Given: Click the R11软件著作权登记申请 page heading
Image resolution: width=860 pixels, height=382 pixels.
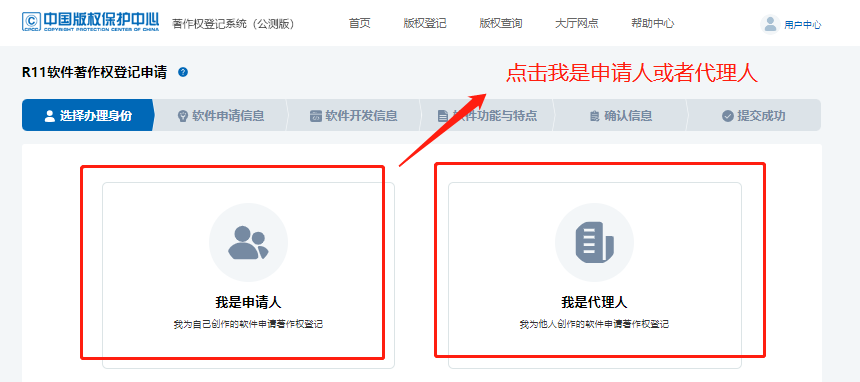Looking at the screenshot, I should (x=94, y=72).
